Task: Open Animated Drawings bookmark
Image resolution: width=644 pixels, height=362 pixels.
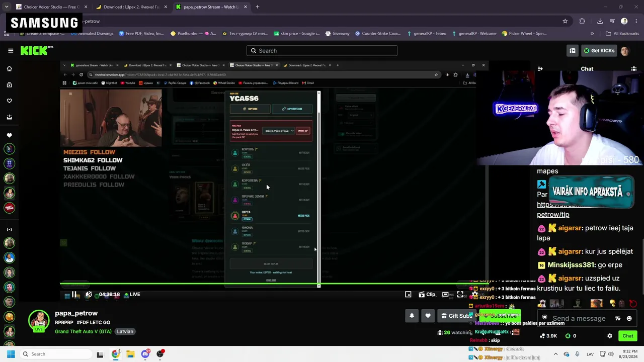Action: (x=92, y=34)
